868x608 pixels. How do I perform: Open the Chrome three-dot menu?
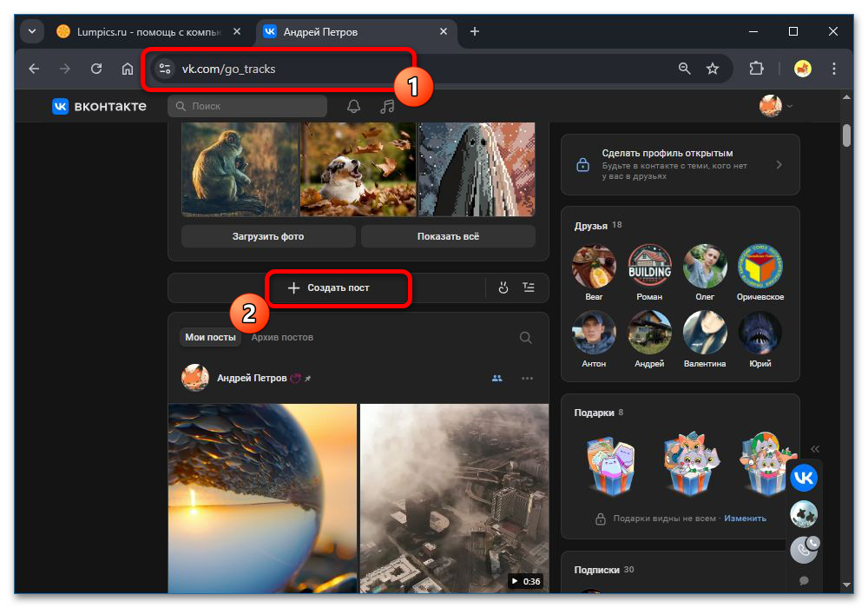tap(833, 69)
